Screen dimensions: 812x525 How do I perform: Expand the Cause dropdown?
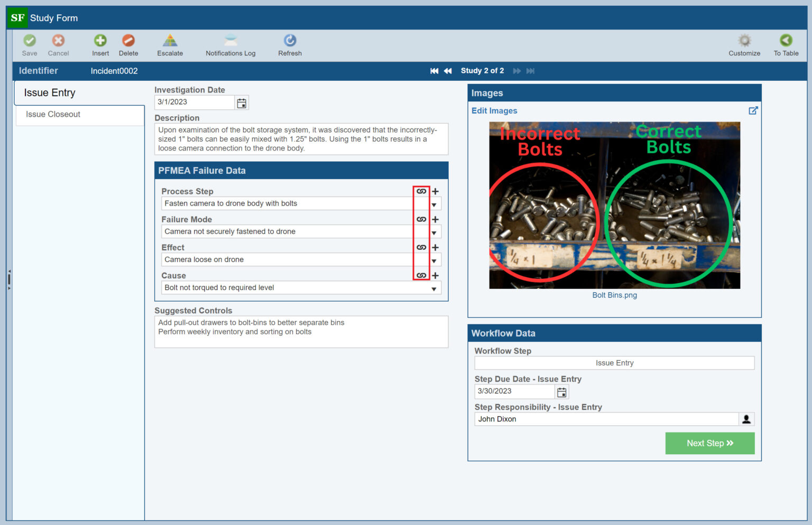pyautogui.click(x=434, y=288)
